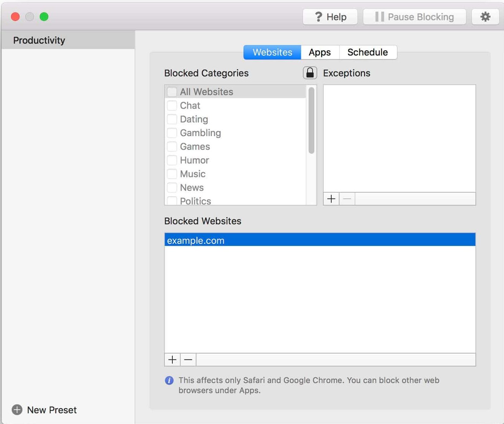Close the window with the red button
The width and height of the screenshot is (504, 424).
[15, 17]
